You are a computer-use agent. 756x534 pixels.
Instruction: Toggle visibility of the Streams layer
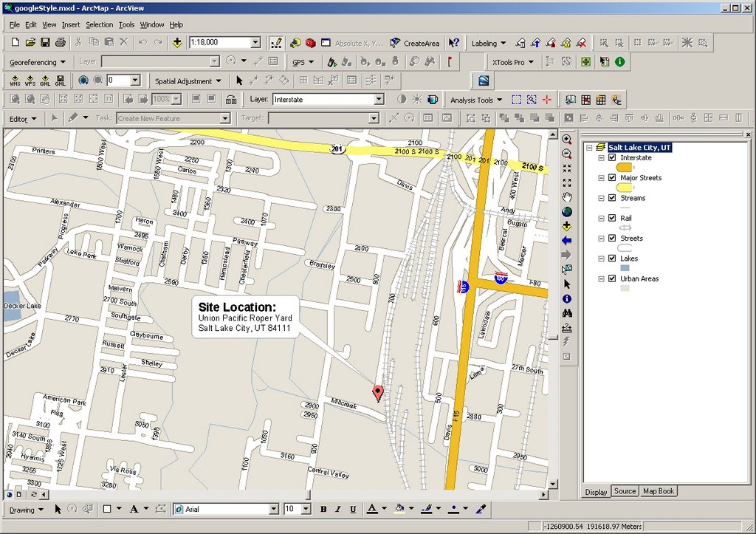tap(611, 198)
